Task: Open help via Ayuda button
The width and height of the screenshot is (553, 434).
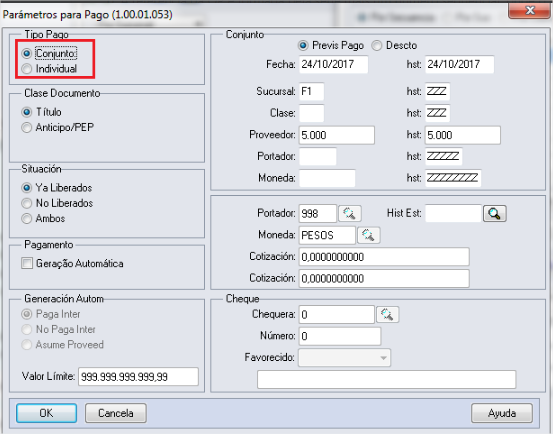Action: point(502,413)
